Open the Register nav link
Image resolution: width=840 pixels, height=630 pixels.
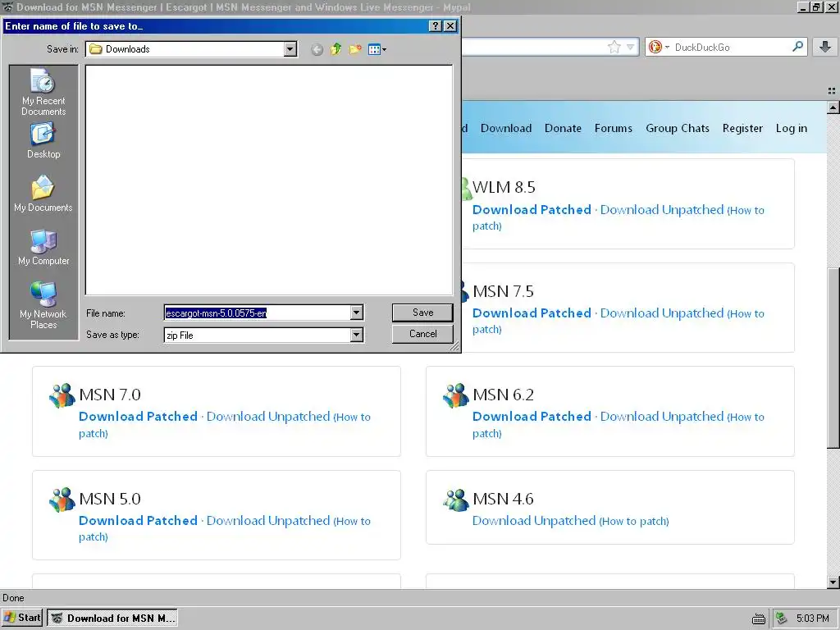click(x=742, y=128)
